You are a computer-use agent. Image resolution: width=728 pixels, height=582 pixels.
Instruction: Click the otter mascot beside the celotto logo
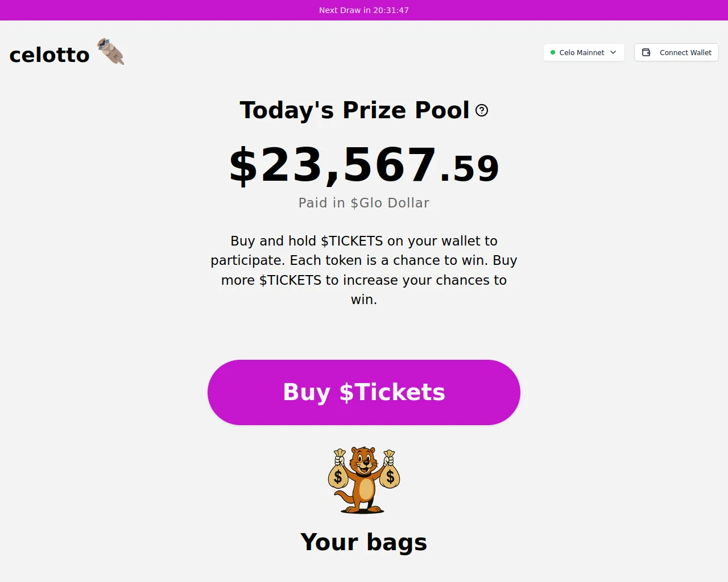pos(111,51)
